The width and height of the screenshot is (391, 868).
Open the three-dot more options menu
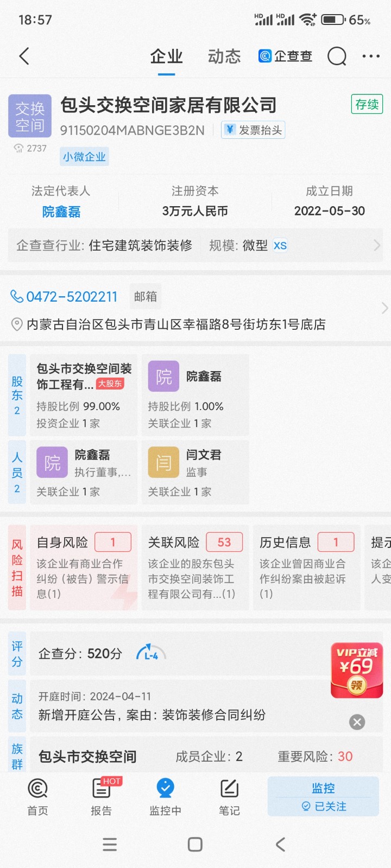[x=371, y=56]
